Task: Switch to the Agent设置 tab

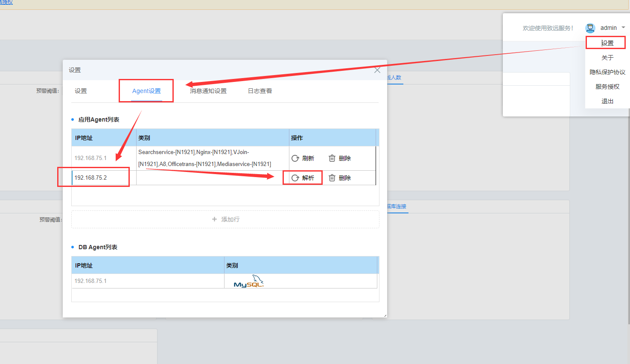Action: [x=146, y=91]
